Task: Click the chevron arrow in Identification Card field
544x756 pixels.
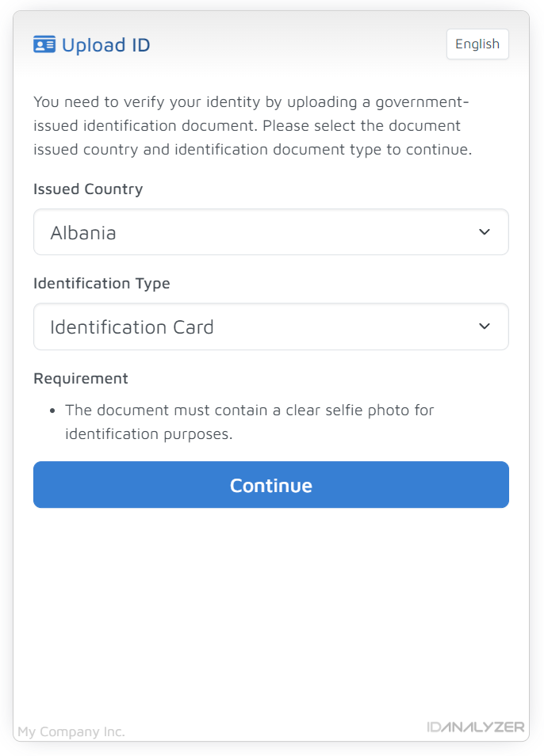Action: pyautogui.click(x=485, y=326)
